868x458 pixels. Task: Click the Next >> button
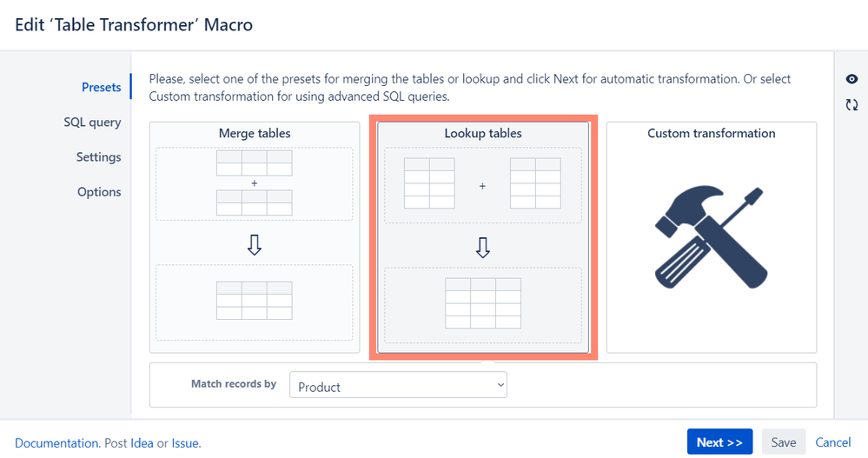click(719, 442)
